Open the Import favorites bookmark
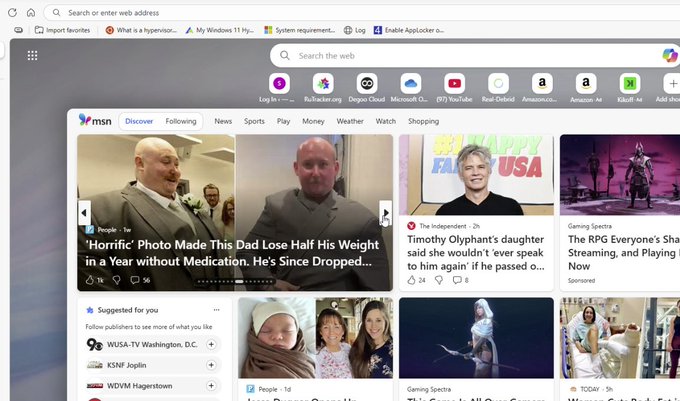The image size is (680, 401). (x=62, y=30)
